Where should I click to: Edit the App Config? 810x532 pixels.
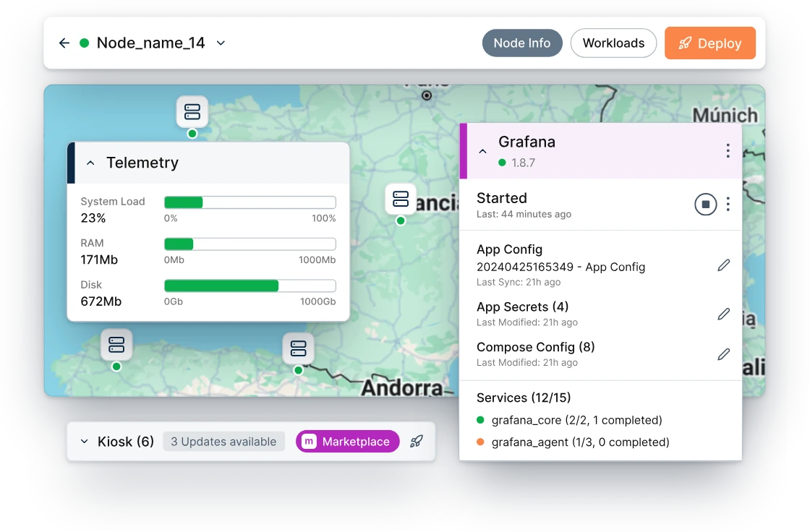point(724,265)
